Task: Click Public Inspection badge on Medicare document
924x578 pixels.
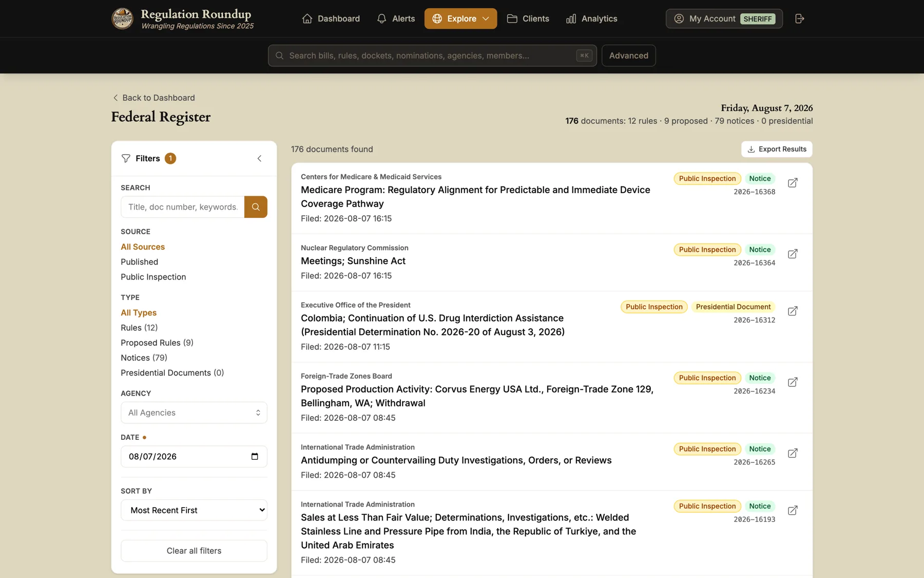Action: tap(707, 178)
